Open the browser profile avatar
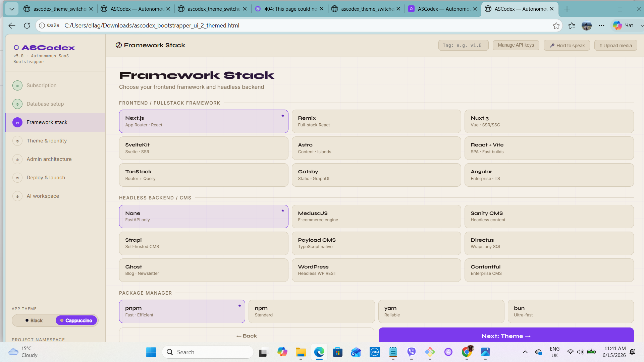Image resolution: width=644 pixels, height=362 pixels. point(586,25)
